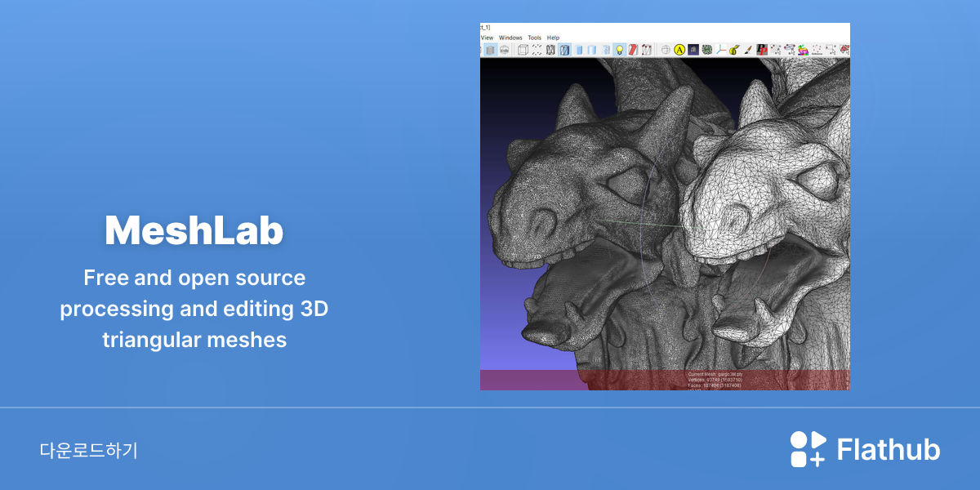
Task: Switch to points render mode
Action: coord(537,50)
